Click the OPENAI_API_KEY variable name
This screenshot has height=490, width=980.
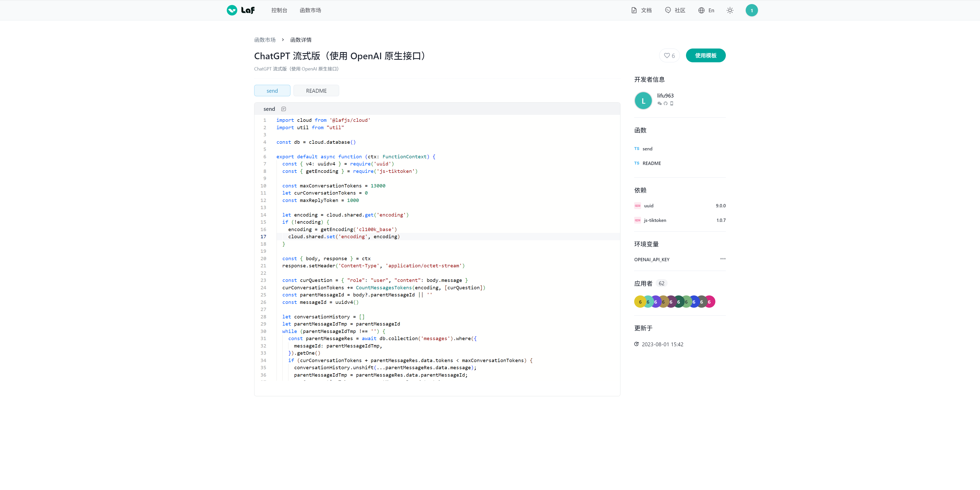tap(652, 260)
